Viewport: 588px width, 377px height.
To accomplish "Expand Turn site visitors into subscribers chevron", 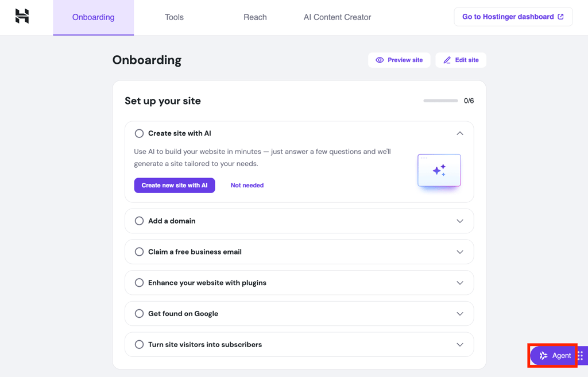I will 460,345.
